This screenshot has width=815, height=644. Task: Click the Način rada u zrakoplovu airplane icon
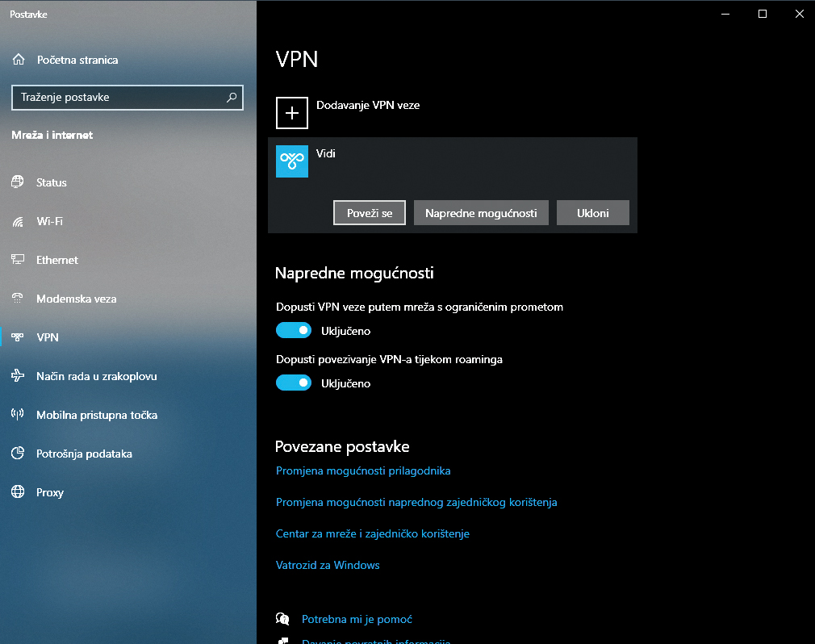click(x=18, y=376)
